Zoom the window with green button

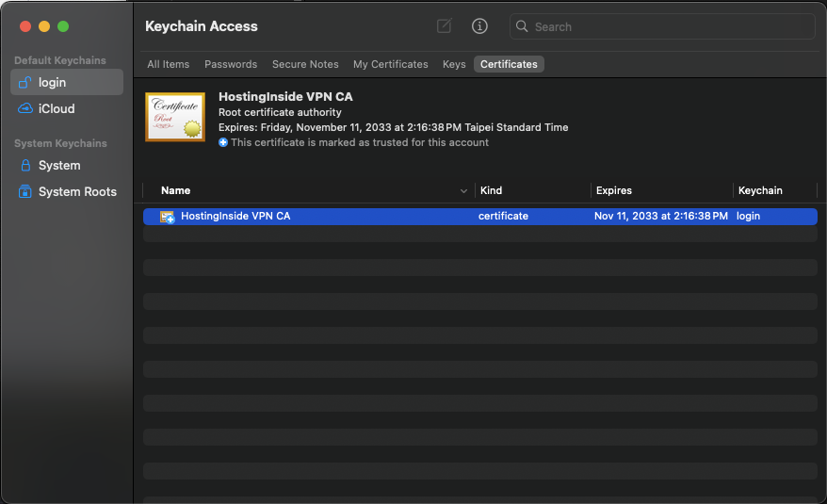(x=63, y=26)
